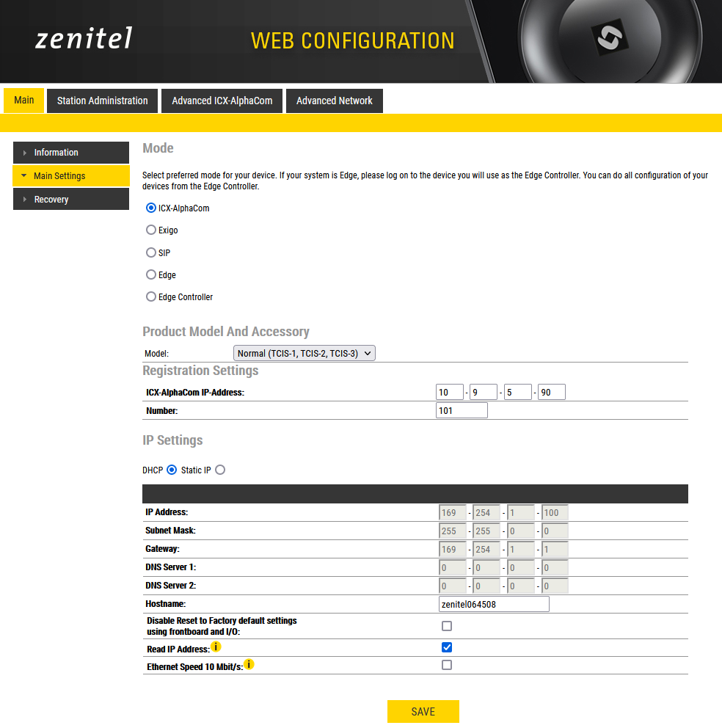
Task: Open the Advanced ICX-AlphaCom tab
Action: coord(222,101)
